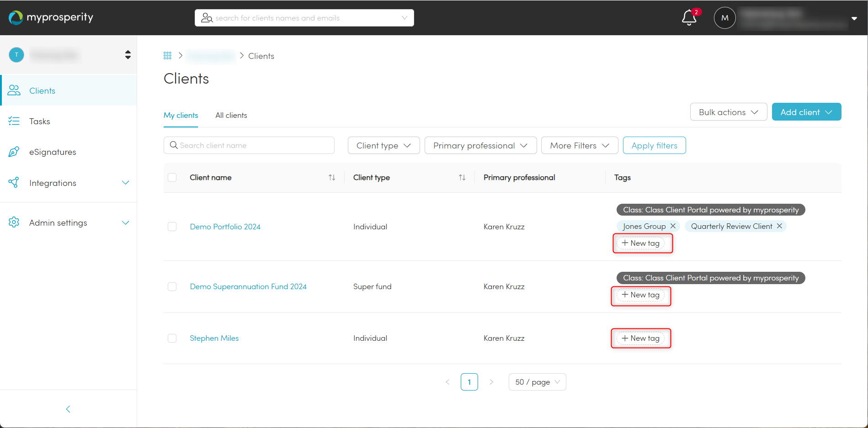Click the Tasks checklist icon

click(x=14, y=121)
